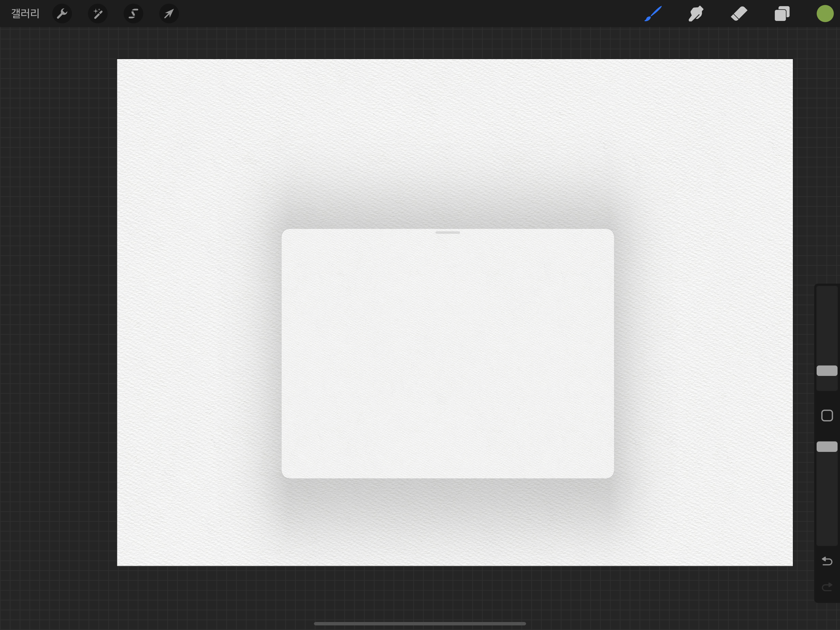Click the home indicator bar at the bottom
This screenshot has width=840, height=630.
(x=420, y=624)
